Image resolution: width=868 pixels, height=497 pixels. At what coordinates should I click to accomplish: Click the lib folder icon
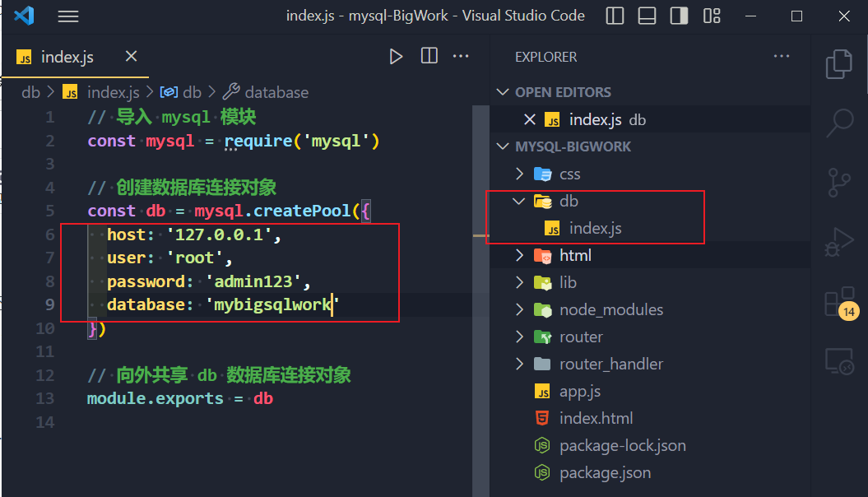[542, 282]
